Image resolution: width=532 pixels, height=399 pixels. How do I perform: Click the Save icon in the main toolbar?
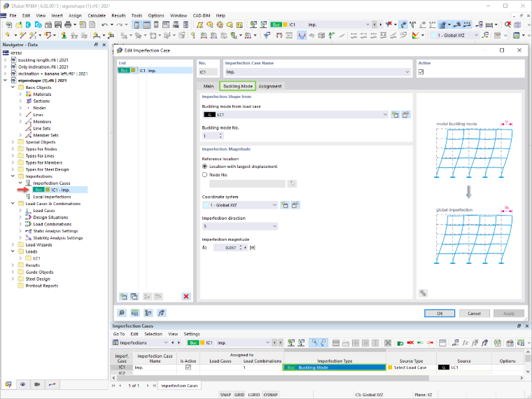(58, 24)
